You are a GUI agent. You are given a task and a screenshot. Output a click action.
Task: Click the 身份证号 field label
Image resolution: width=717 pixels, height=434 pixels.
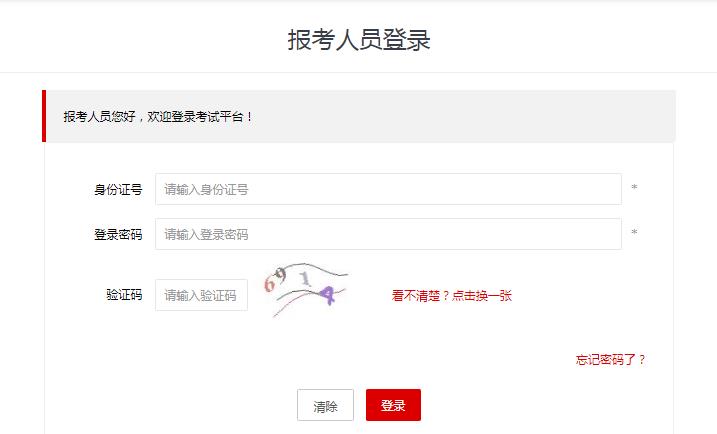118,189
